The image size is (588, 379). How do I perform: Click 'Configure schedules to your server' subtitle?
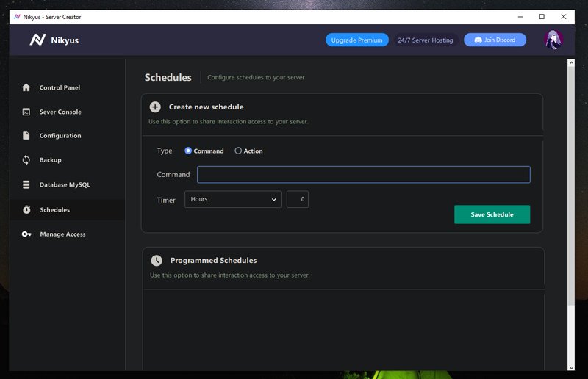click(256, 78)
